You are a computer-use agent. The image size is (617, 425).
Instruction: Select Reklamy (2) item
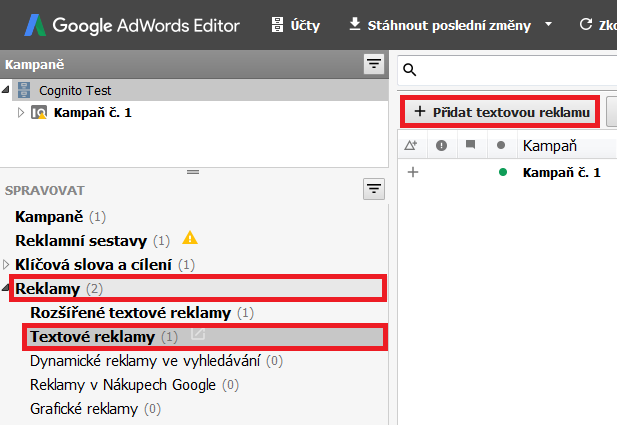(x=198, y=288)
